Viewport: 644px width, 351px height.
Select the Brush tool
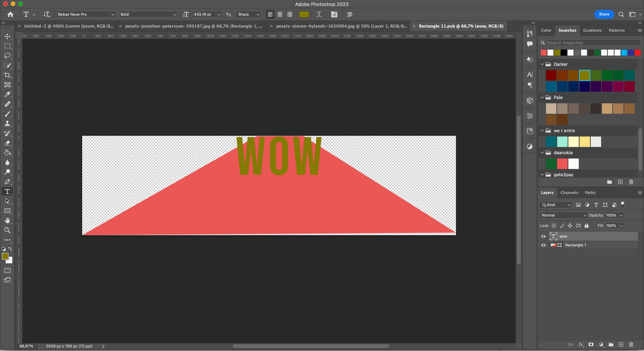pyautogui.click(x=7, y=114)
